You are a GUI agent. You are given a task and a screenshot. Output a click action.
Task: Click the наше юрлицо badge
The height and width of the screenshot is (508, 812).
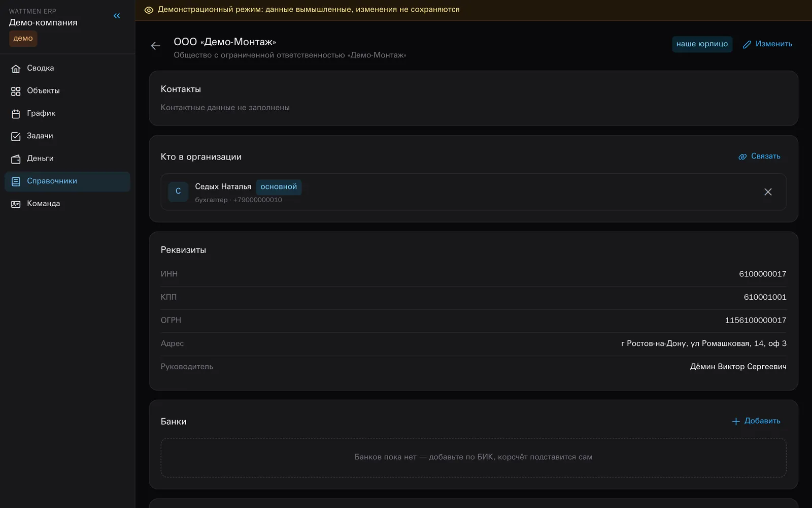click(702, 44)
